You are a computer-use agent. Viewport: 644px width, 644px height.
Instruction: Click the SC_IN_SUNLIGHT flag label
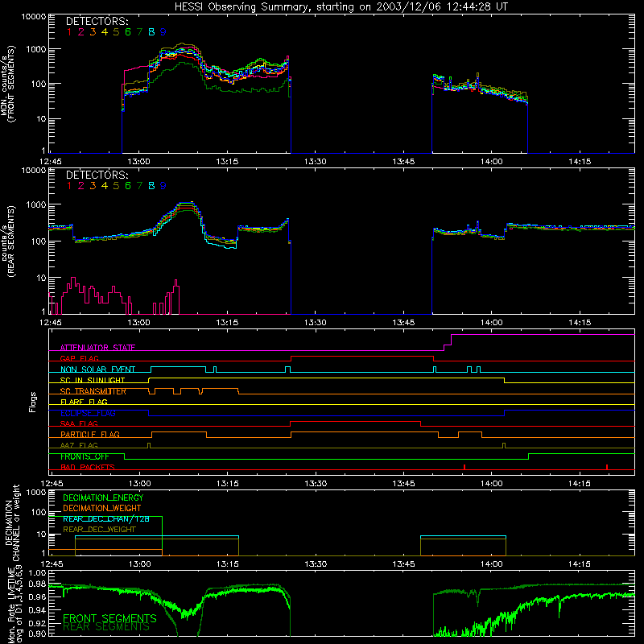click(93, 380)
